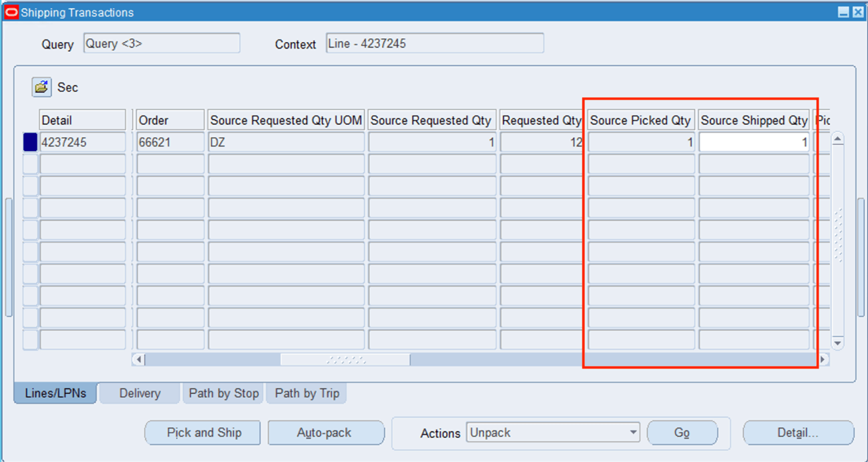This screenshot has width=868, height=462.
Task: Open the Actions dropdown showing Unpack
Action: pos(553,433)
